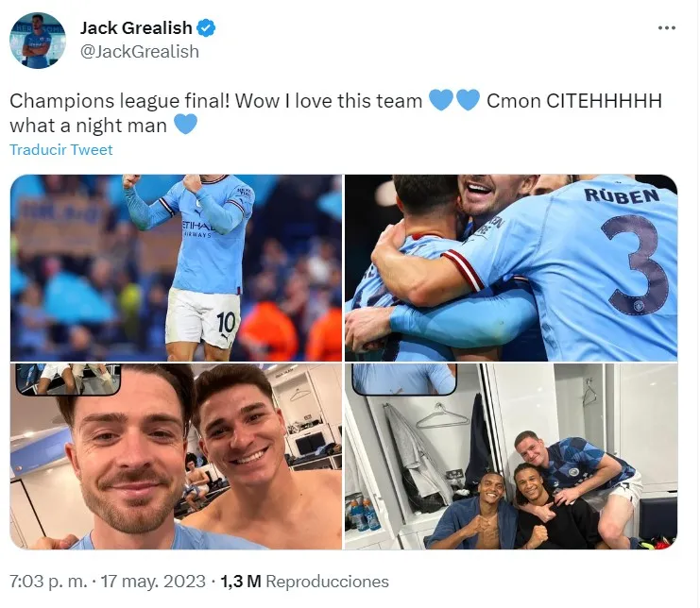
Task: Open the photo showing RUBEN number 3 shirt
Action: [511, 267]
